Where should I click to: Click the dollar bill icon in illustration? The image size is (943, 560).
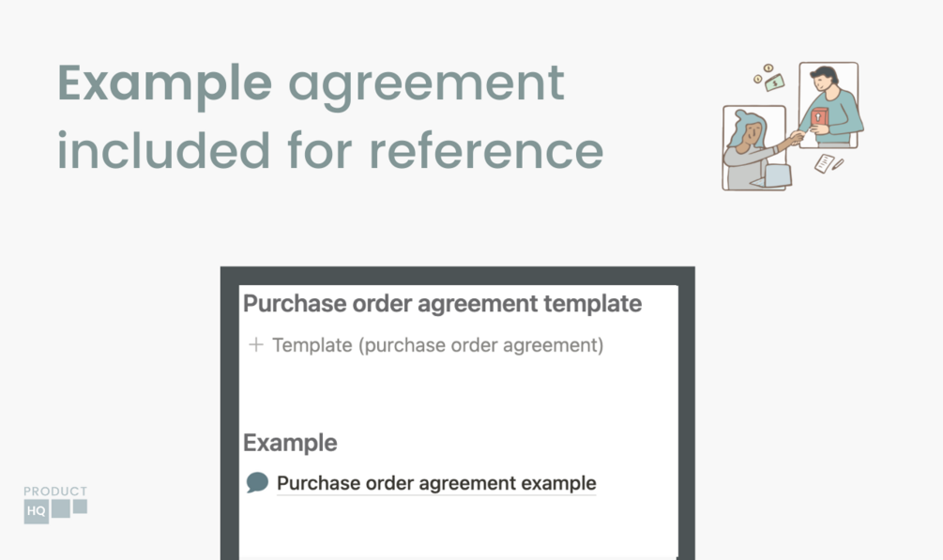[x=774, y=83]
